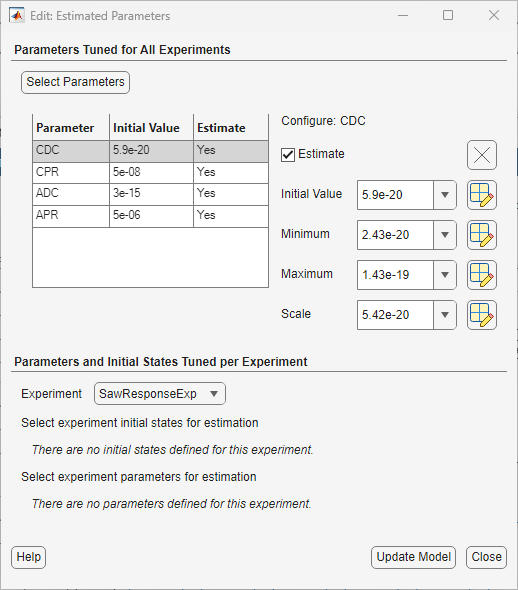The image size is (518, 590).
Task: Expand the Initial Value dropdown arrow
Action: click(445, 195)
